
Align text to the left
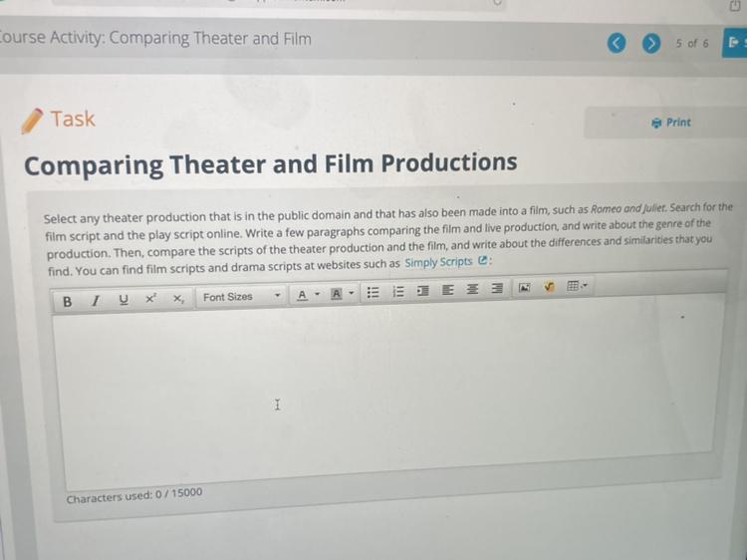(447, 289)
